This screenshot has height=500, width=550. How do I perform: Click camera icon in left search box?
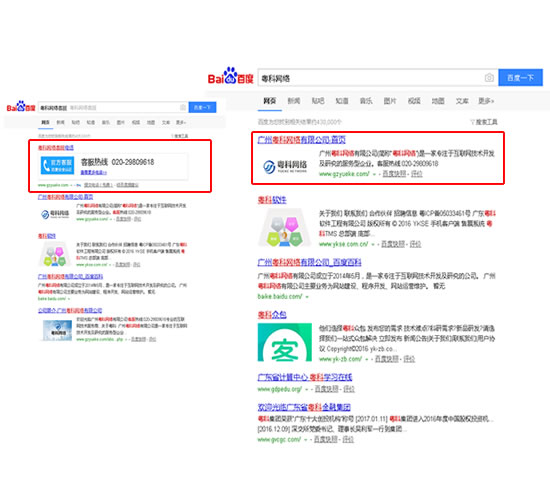(x=183, y=107)
